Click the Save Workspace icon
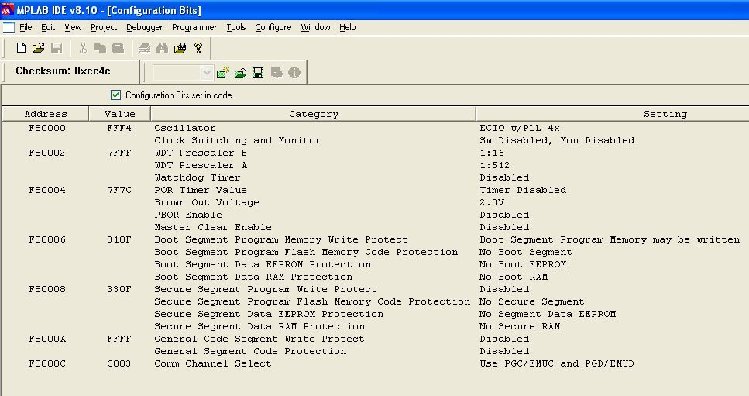 (x=258, y=73)
